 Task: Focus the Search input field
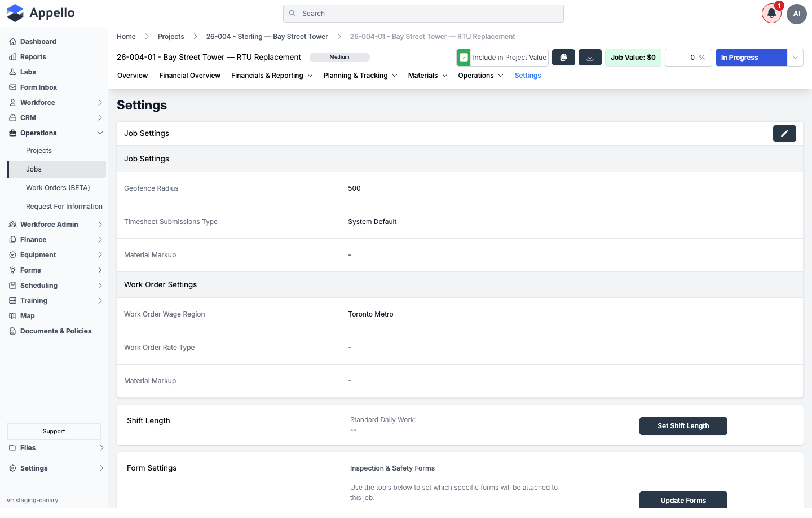(423, 14)
